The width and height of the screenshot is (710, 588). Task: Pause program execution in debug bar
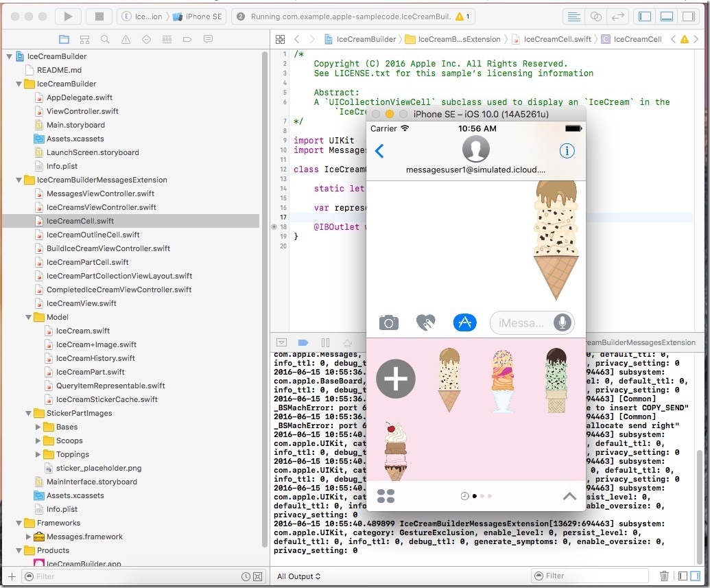tap(325, 342)
